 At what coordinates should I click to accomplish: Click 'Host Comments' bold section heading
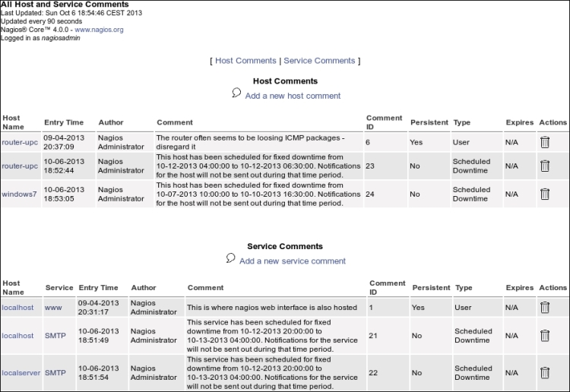click(x=285, y=81)
